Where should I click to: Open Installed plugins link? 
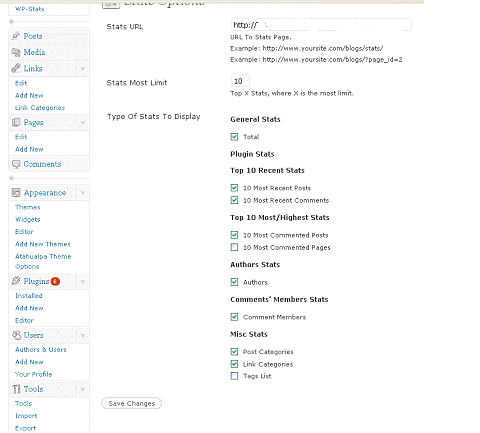(29, 296)
